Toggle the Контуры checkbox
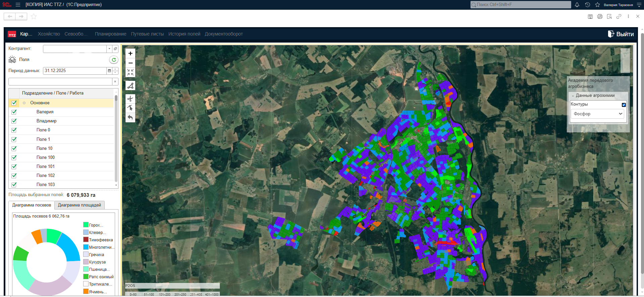Viewport: 644px width, 297px height. (624, 105)
